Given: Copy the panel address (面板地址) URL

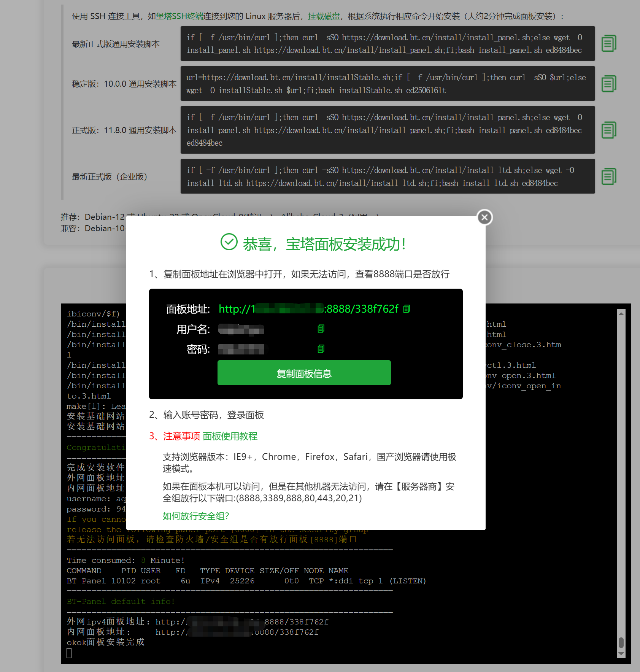Looking at the screenshot, I should [407, 309].
